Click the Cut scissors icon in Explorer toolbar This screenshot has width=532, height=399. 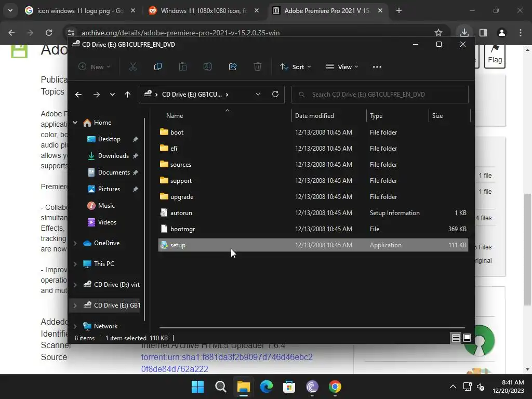coord(132,67)
